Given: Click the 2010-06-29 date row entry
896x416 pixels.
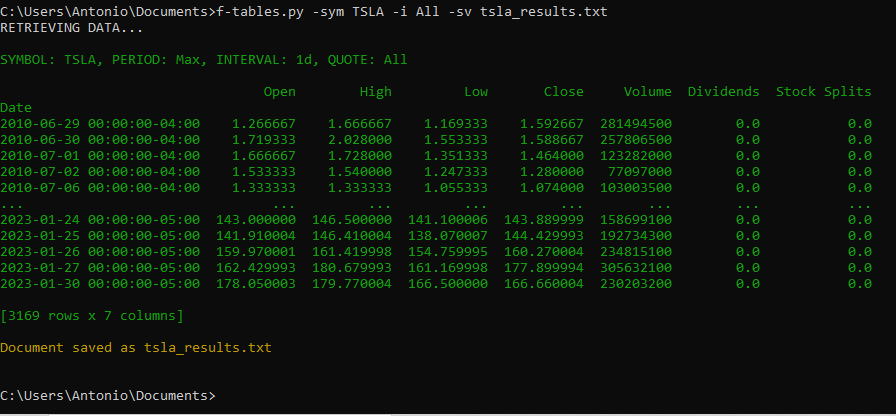Looking at the screenshot, I should pyautogui.click(x=100, y=123).
